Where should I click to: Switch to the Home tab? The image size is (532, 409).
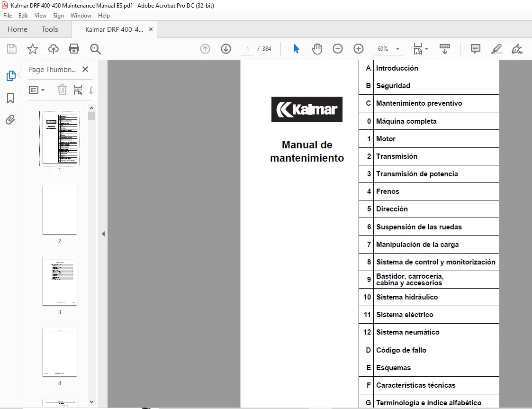(x=18, y=29)
